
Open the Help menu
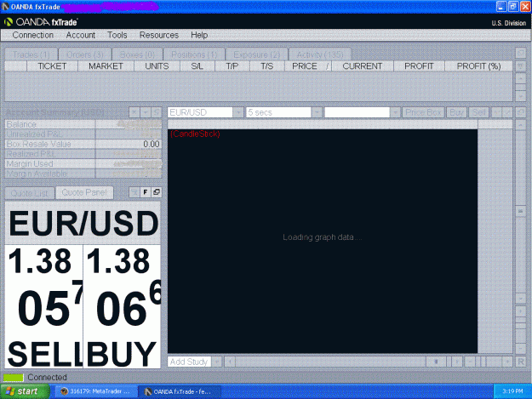pyautogui.click(x=199, y=35)
